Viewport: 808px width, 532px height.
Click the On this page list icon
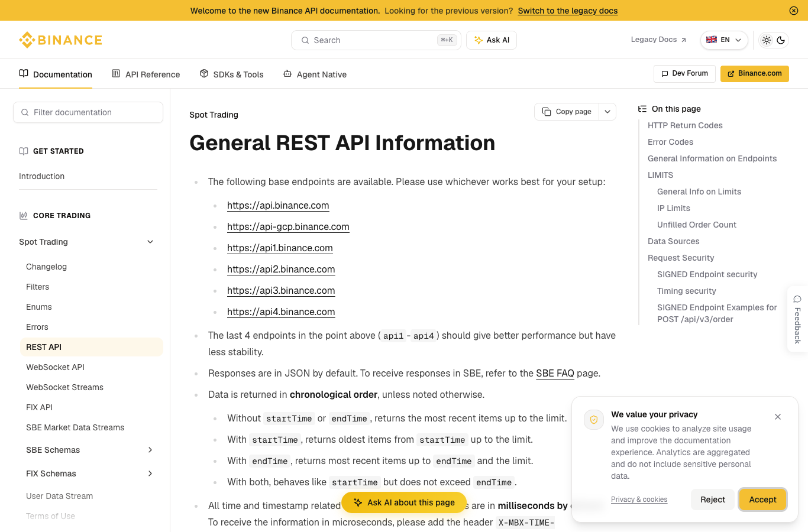(642, 109)
